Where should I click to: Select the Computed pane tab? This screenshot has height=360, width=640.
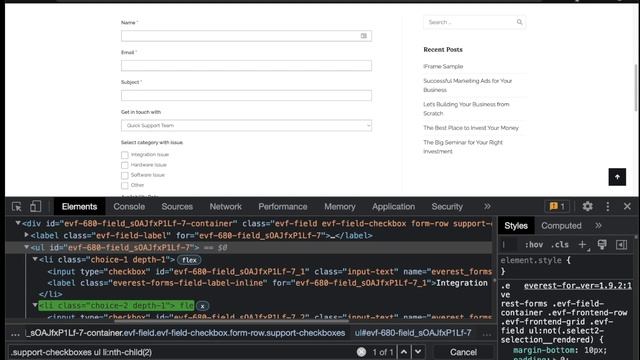click(561, 226)
